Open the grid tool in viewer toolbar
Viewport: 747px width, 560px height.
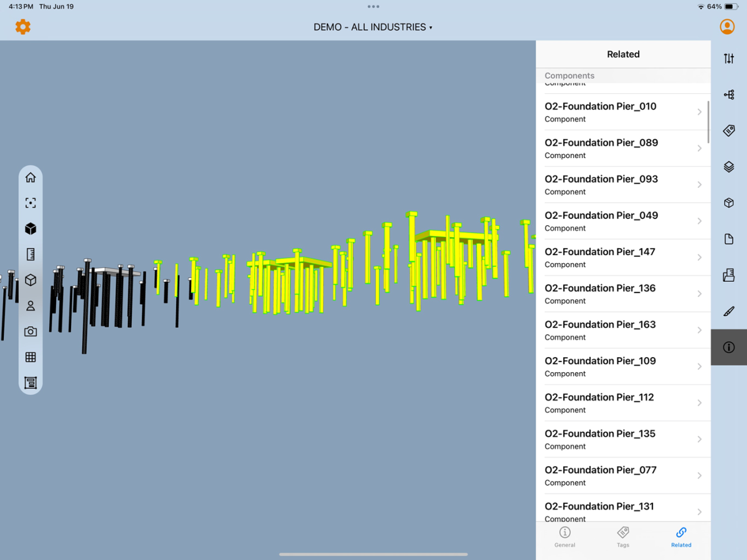[x=31, y=357]
